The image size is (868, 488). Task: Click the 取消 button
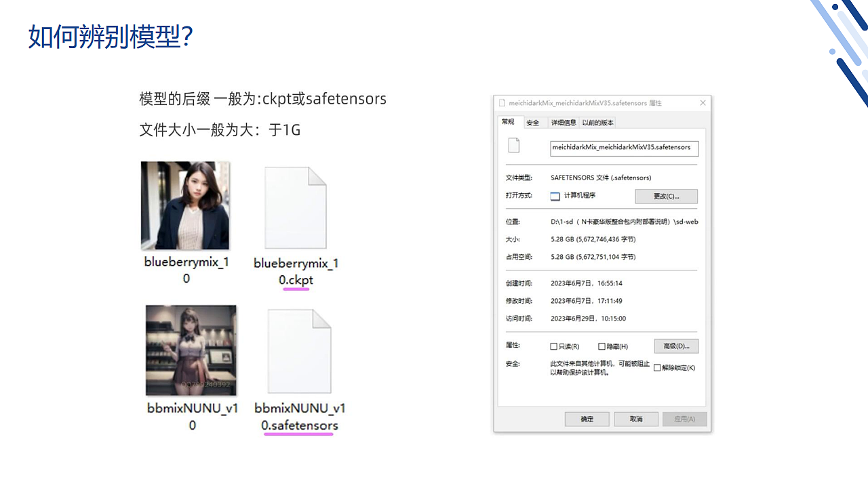pos(635,419)
